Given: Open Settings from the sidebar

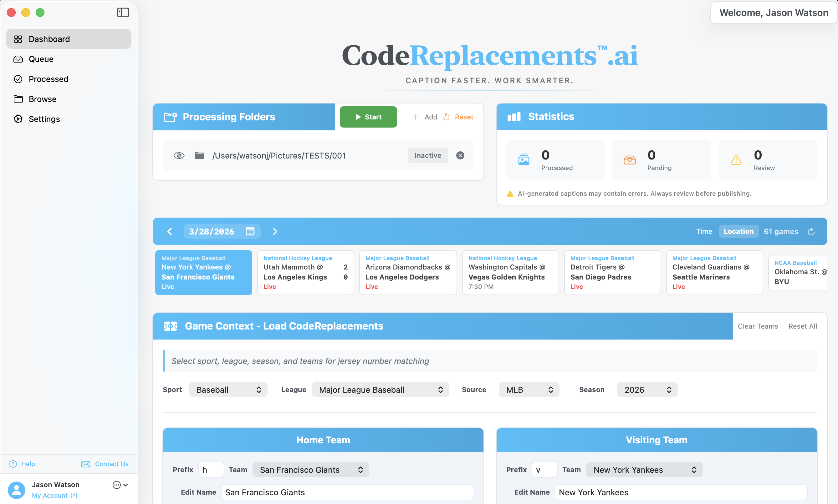Looking at the screenshot, I should point(44,119).
